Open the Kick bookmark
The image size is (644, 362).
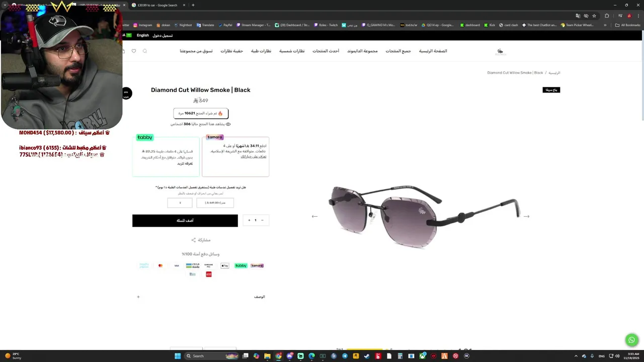490,25
